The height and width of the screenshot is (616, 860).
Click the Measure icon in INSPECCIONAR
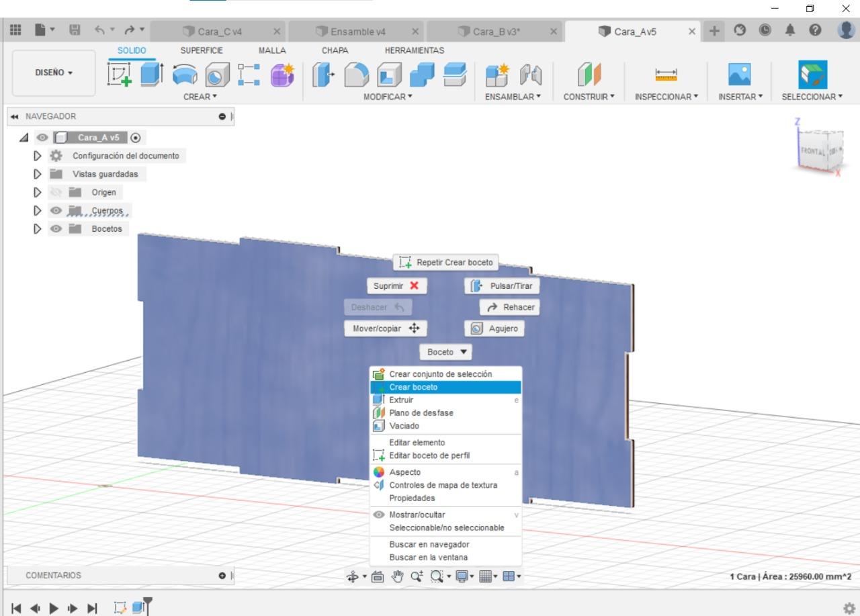click(x=666, y=75)
